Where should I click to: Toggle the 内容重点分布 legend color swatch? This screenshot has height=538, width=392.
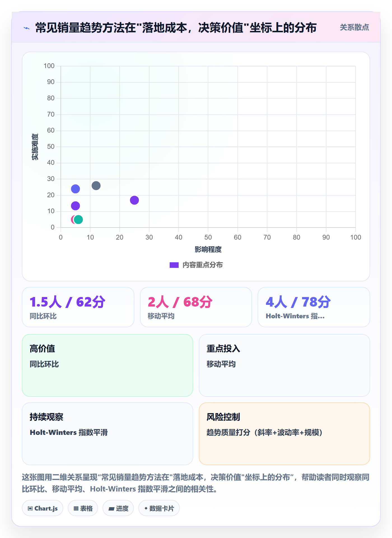click(174, 265)
